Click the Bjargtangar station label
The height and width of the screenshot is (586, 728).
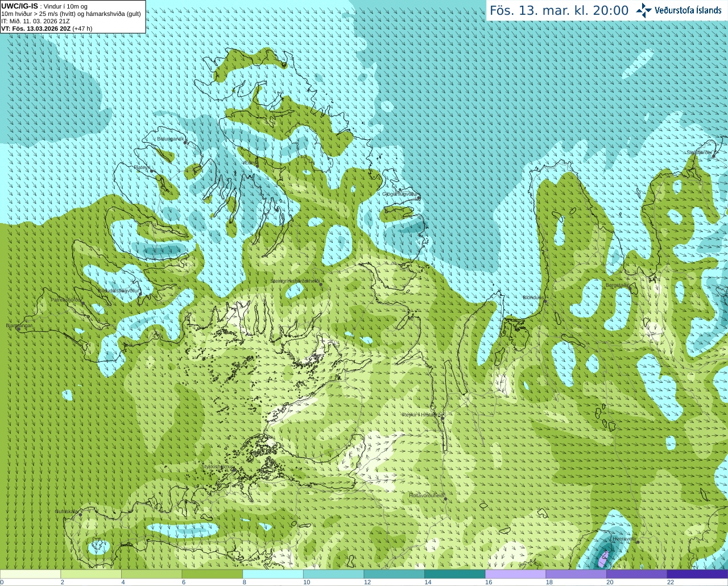click(19, 326)
